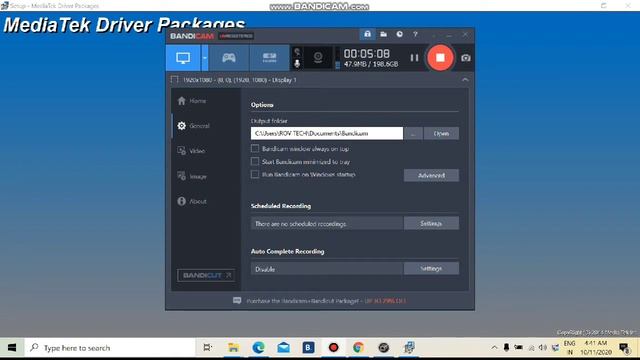Toggle the mouse cursor effect icon above microphone
The height and width of the screenshot is (360, 640).
[297, 51]
